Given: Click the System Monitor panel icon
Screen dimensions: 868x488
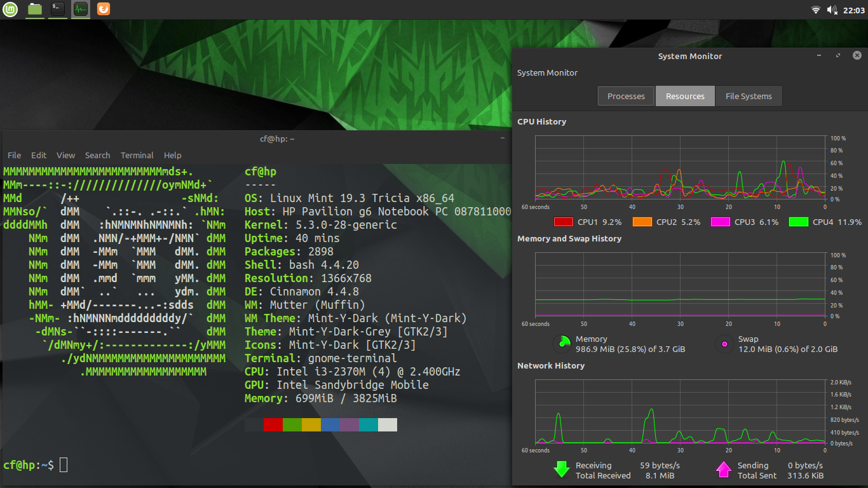Looking at the screenshot, I should (x=80, y=9).
